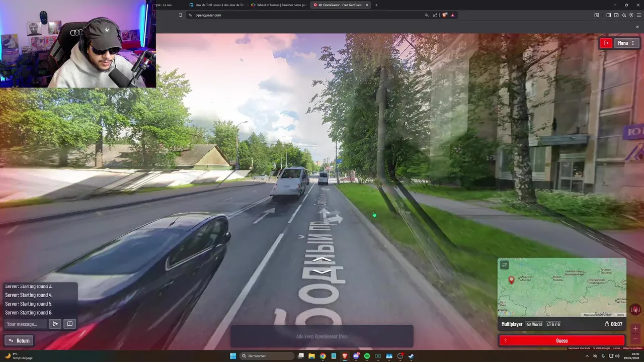The image size is (644, 362).
Task: Click the red Guess button
Action: pos(561,341)
